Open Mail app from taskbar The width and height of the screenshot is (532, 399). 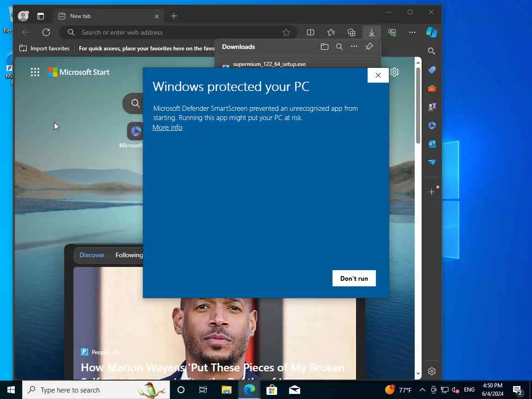[295, 390]
